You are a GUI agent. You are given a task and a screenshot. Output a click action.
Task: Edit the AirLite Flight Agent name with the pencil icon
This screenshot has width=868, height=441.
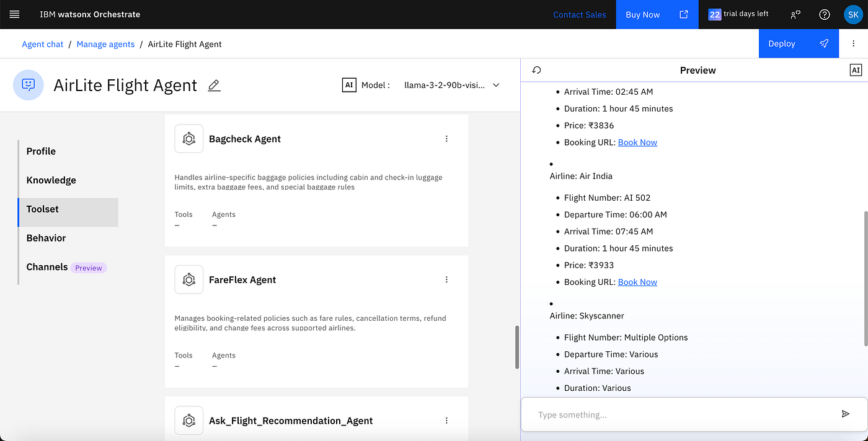[214, 85]
